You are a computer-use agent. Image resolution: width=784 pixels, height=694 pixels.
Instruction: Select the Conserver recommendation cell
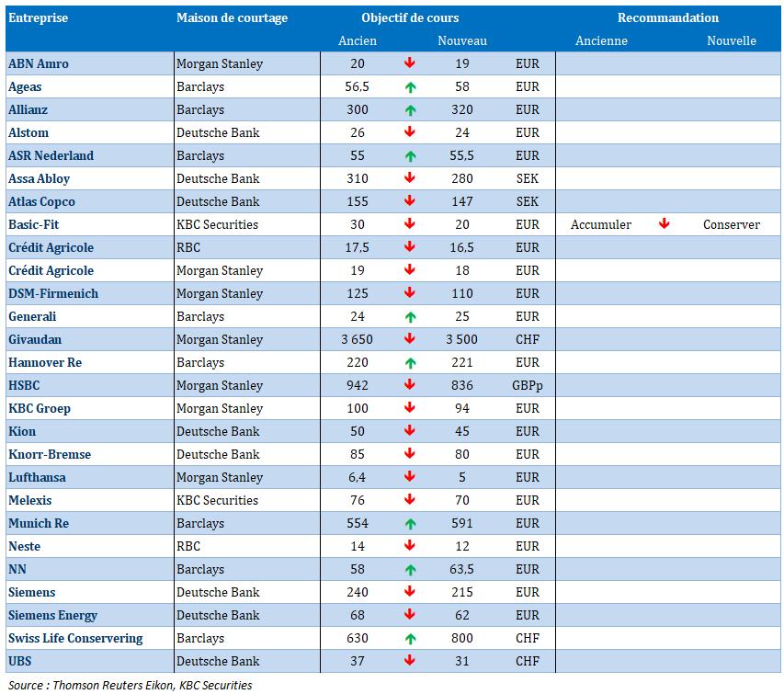(732, 224)
